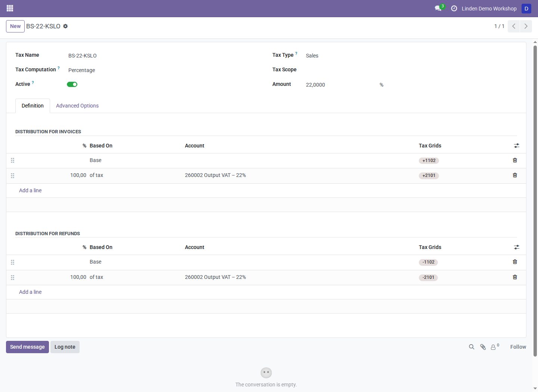Click the drag handle of the -1102 row
Screen dimensions: 538x392
click(12, 262)
